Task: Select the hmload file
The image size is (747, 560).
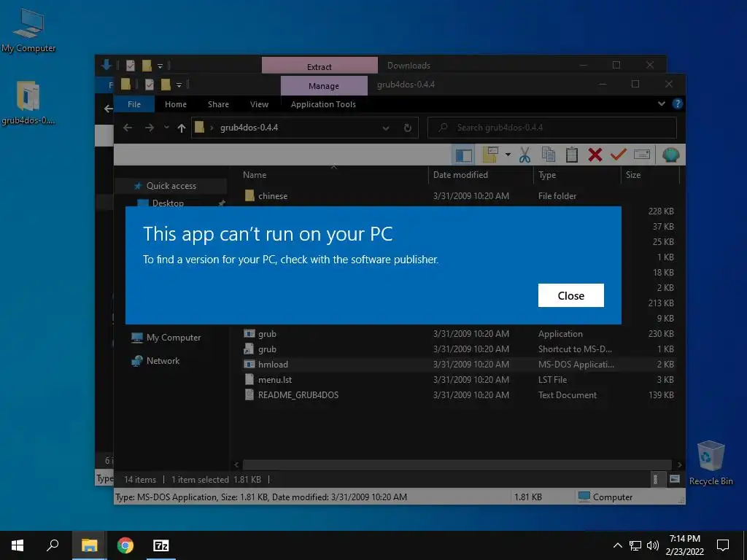Action: (x=273, y=365)
